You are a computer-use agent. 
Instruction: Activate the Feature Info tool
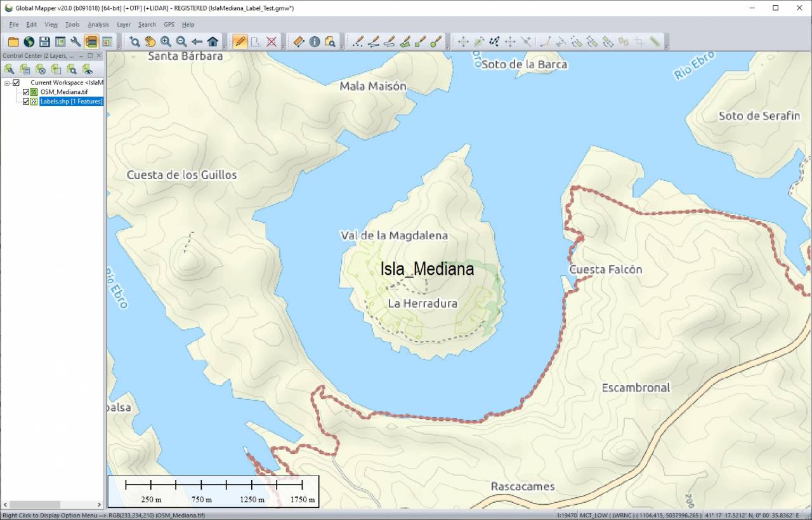coord(315,42)
